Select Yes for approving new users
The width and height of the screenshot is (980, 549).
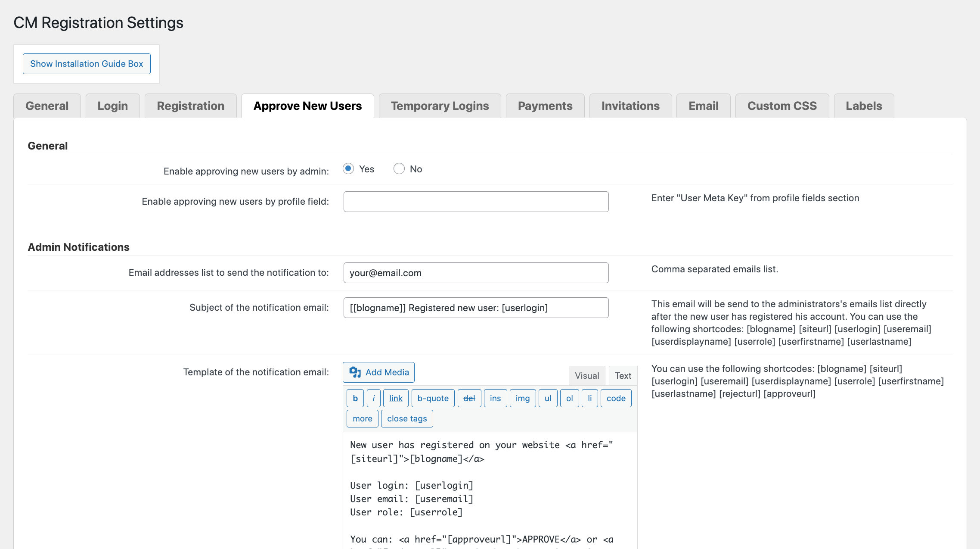coord(348,168)
